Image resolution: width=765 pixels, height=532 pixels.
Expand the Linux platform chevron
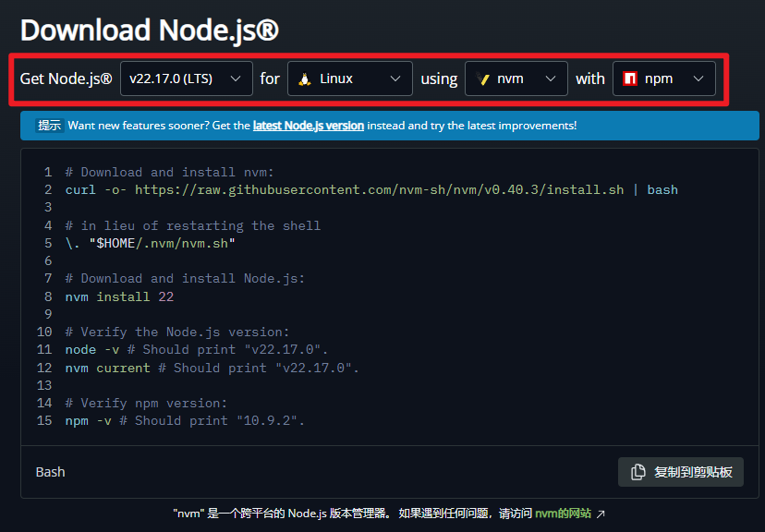395,79
